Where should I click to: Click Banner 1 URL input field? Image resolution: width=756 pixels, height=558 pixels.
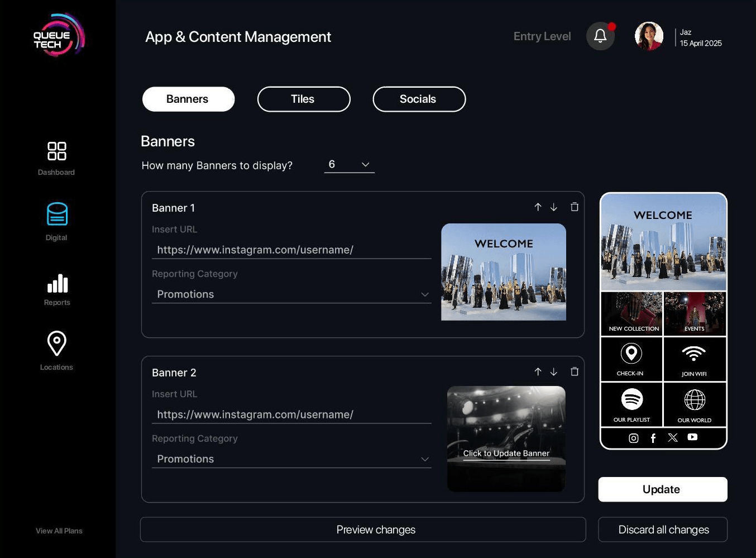[291, 250]
